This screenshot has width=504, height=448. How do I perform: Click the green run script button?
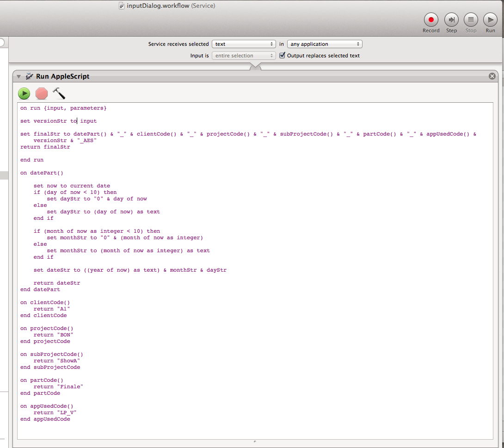click(x=24, y=93)
